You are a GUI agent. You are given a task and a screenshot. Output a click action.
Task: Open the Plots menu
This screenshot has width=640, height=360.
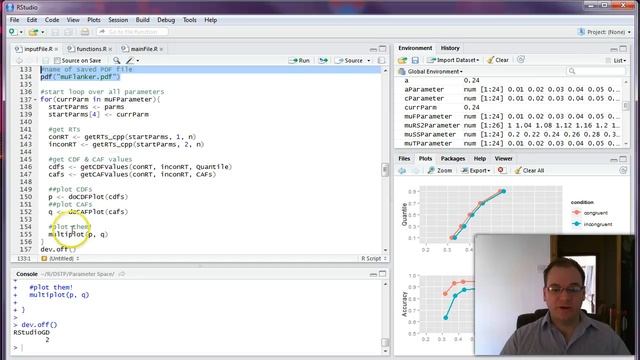coord(93,20)
